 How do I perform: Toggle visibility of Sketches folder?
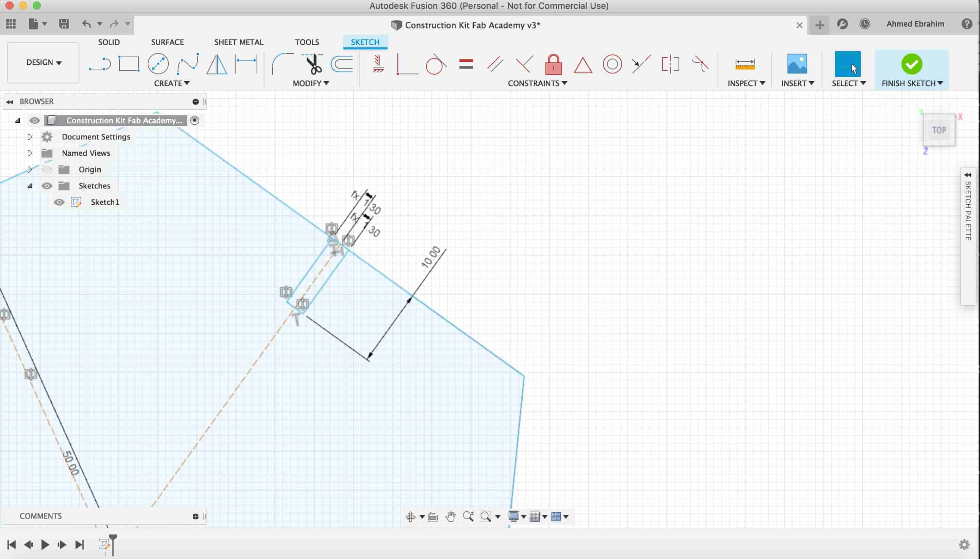(47, 186)
